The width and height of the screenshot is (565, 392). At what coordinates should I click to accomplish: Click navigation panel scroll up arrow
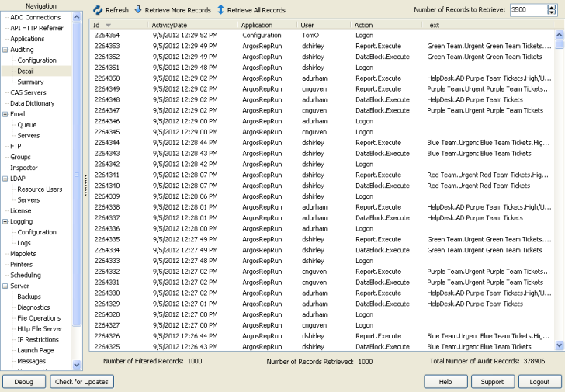pos(77,17)
